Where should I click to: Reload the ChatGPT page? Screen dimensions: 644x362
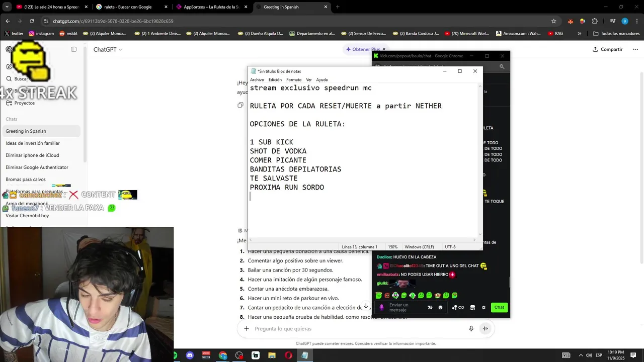click(32, 21)
